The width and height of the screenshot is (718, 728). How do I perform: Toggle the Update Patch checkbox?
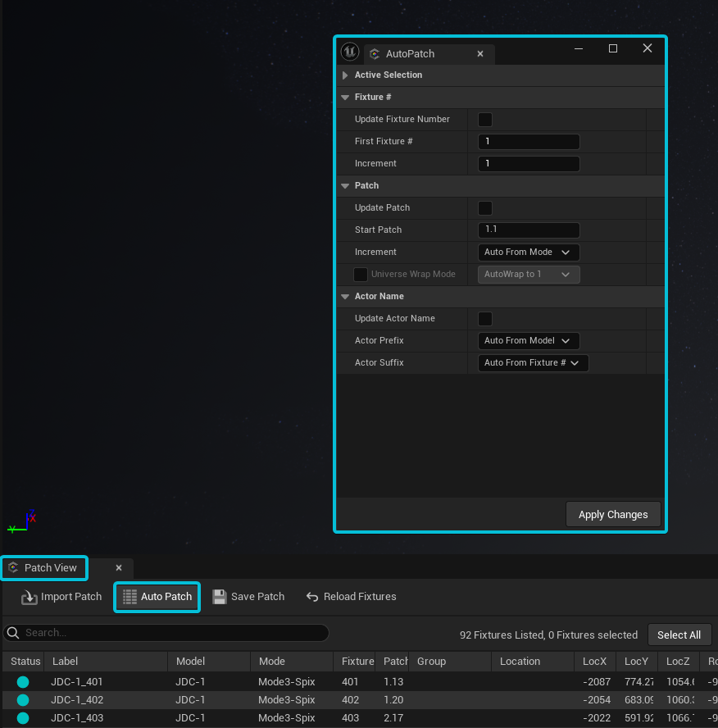(x=485, y=208)
